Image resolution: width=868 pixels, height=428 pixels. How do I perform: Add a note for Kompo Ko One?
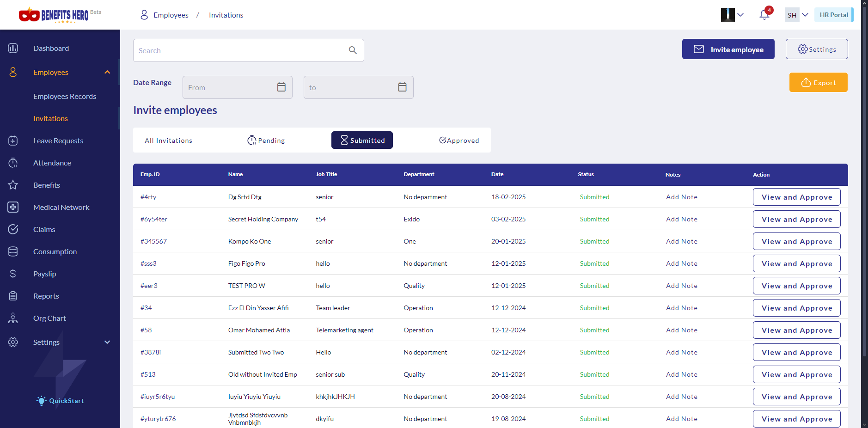(681, 241)
